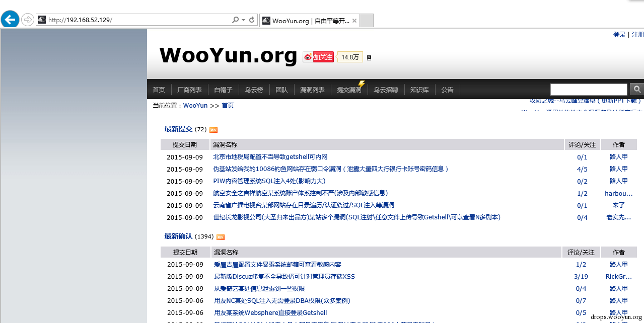Click the 注册 register link
This screenshot has width=644, height=323.
tap(637, 34)
